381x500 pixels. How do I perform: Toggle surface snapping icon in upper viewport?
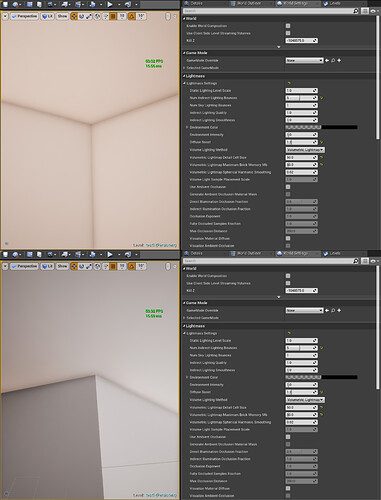[105, 16]
